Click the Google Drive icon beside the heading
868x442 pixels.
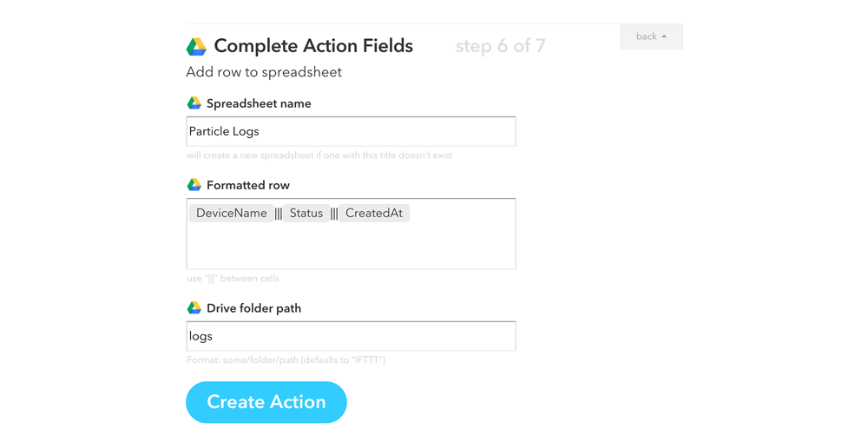196,47
